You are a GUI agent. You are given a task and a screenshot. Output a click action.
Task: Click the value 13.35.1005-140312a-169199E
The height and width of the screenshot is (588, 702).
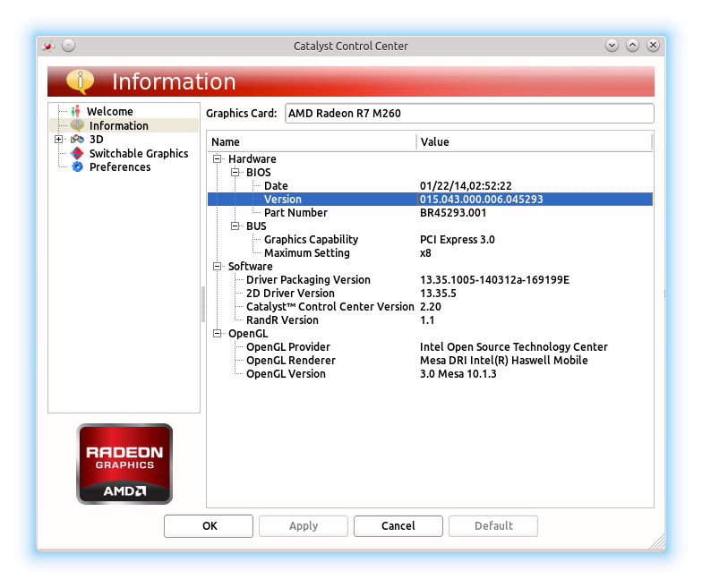coord(494,279)
